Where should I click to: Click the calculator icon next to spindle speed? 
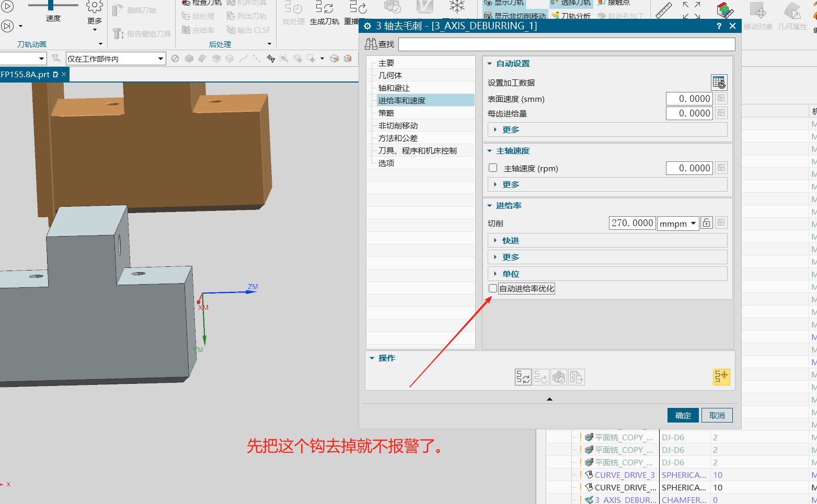[721, 168]
